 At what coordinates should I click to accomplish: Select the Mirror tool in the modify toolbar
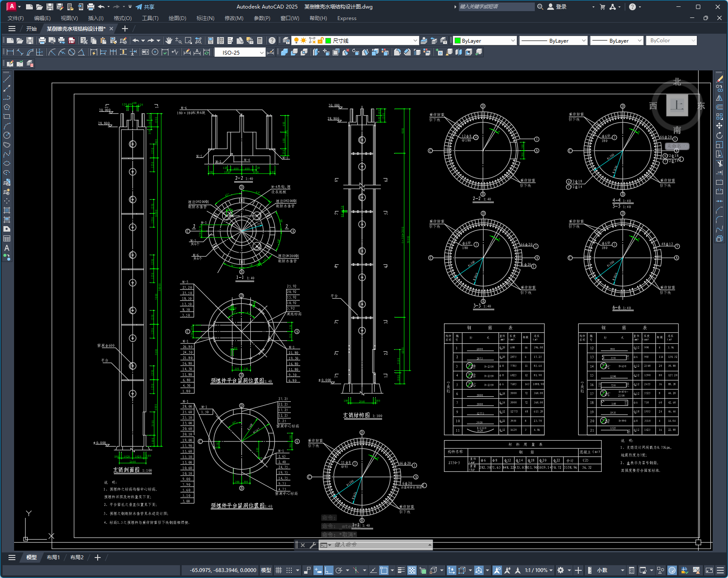[719, 98]
